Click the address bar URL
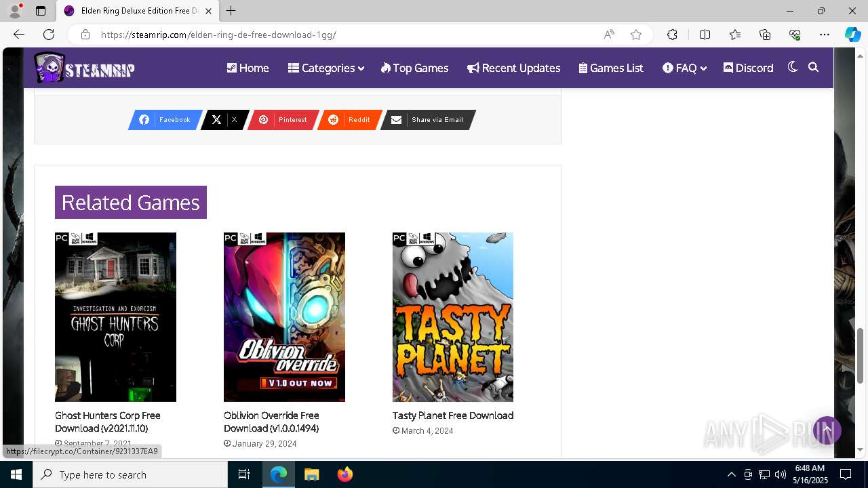This screenshot has width=868, height=488. pyautogui.click(x=218, y=35)
